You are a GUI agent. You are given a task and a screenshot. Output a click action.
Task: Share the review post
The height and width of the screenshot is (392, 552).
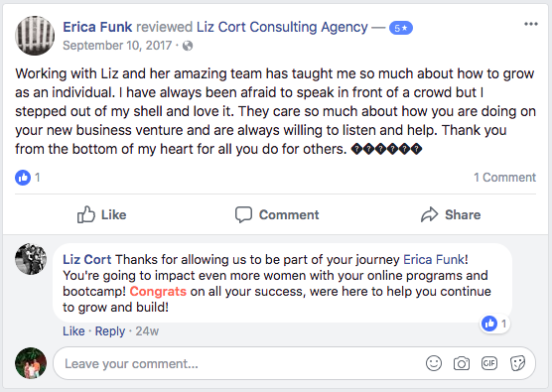pos(451,214)
